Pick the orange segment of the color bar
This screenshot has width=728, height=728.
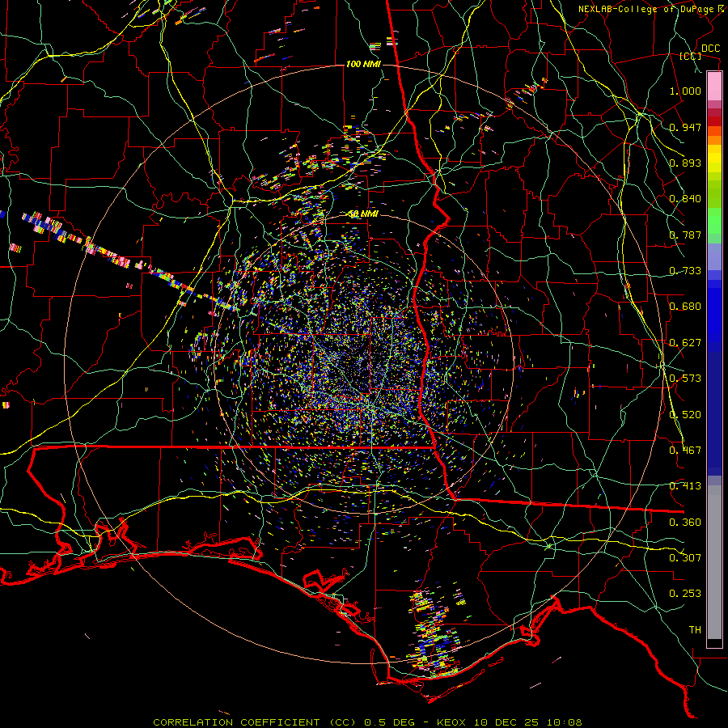(714, 140)
